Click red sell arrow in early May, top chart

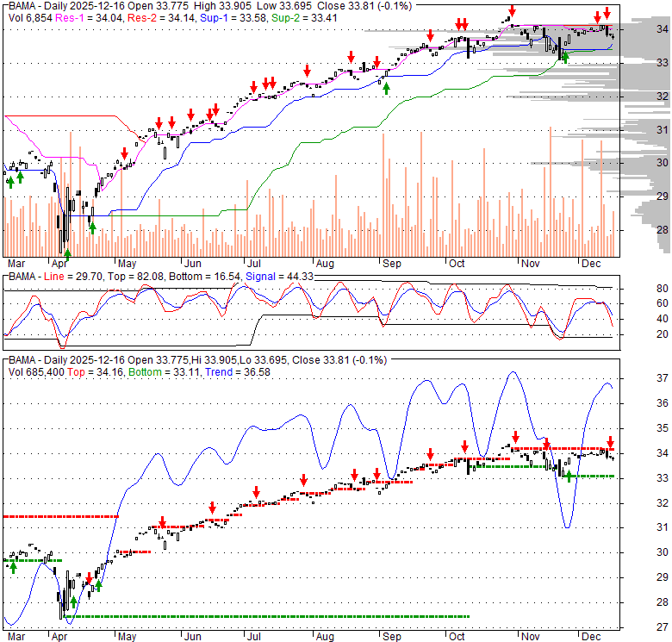[124, 153]
